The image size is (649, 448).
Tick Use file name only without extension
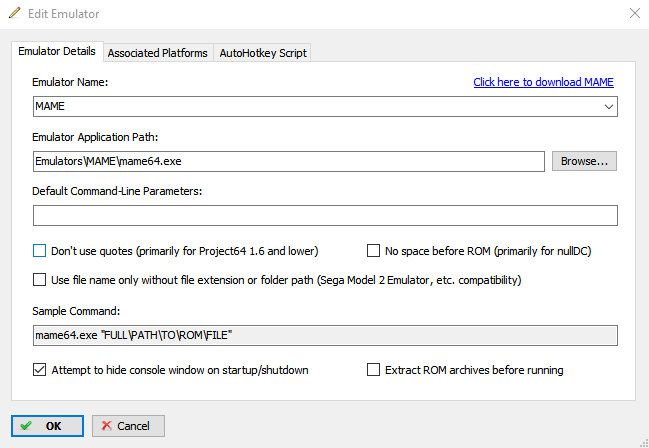pos(39,279)
